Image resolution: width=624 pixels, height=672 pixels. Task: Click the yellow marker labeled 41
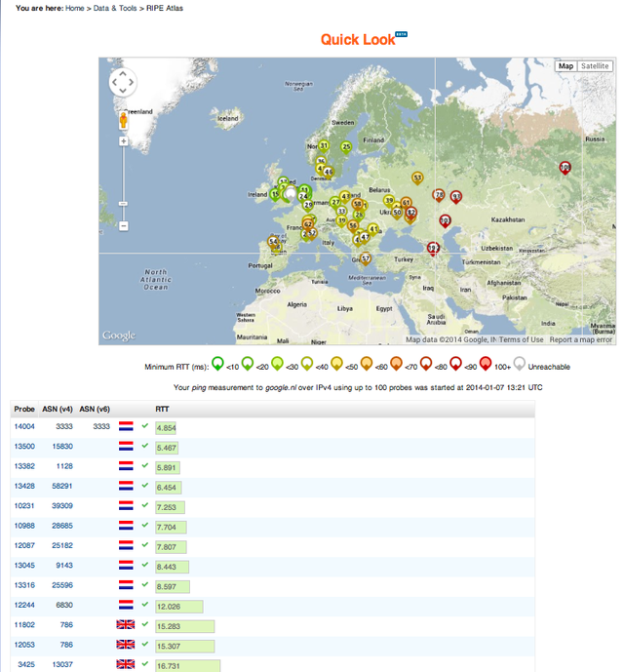click(x=373, y=230)
